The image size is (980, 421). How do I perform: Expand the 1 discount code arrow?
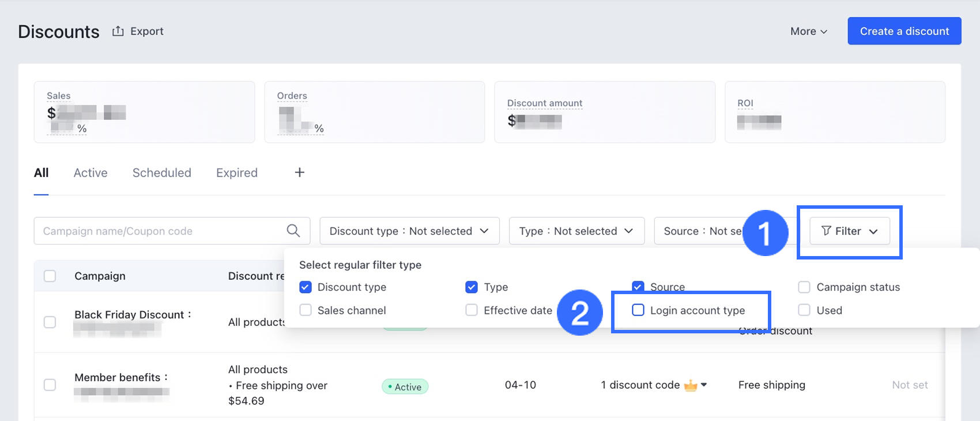pyautogui.click(x=704, y=385)
